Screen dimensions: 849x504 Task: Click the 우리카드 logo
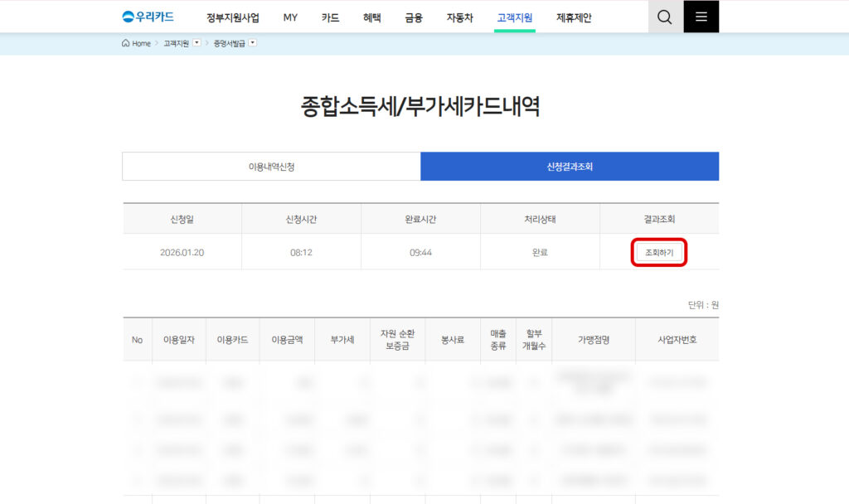click(x=149, y=15)
